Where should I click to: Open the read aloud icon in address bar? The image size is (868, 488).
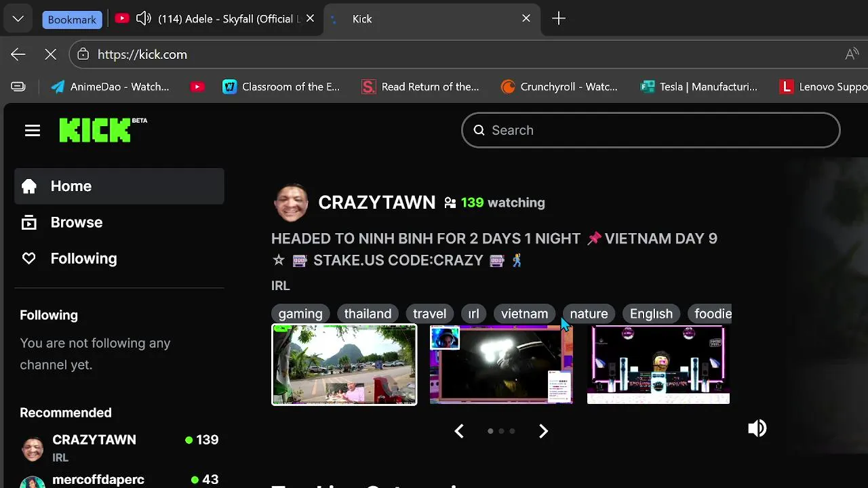tap(852, 54)
